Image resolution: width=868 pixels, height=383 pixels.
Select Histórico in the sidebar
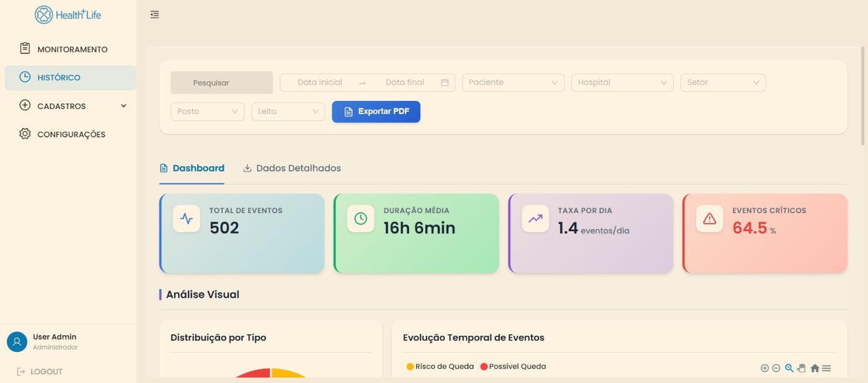[70, 77]
